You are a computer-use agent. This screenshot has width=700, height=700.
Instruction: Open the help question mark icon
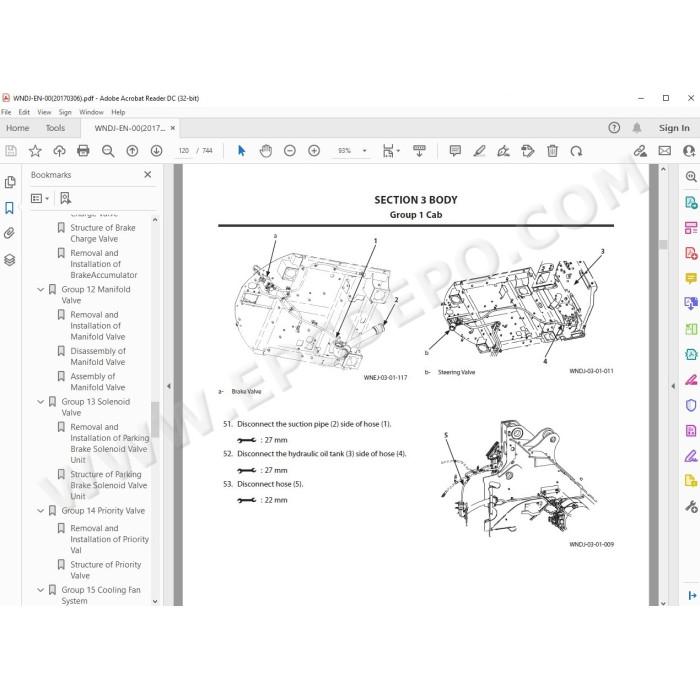click(x=614, y=128)
